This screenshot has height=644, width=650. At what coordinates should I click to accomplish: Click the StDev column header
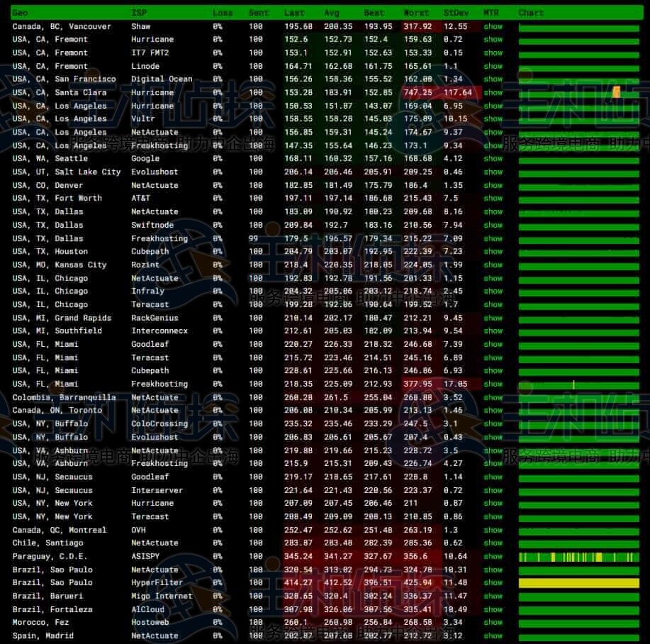(x=456, y=13)
